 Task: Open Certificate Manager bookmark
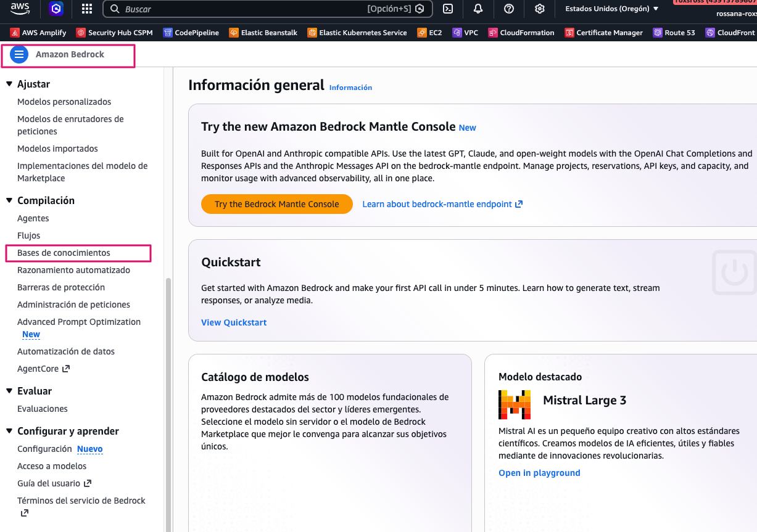603,33
